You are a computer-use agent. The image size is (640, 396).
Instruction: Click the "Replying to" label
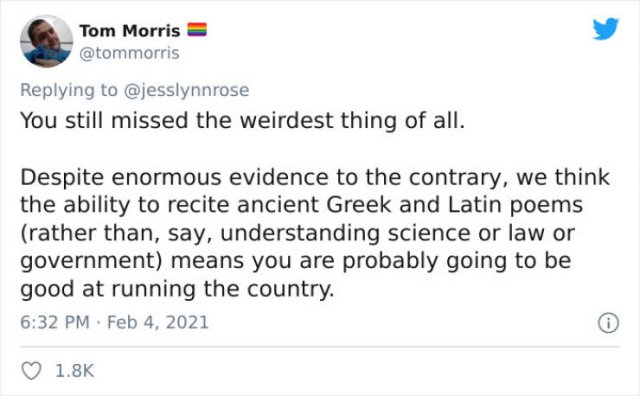pyautogui.click(x=69, y=90)
